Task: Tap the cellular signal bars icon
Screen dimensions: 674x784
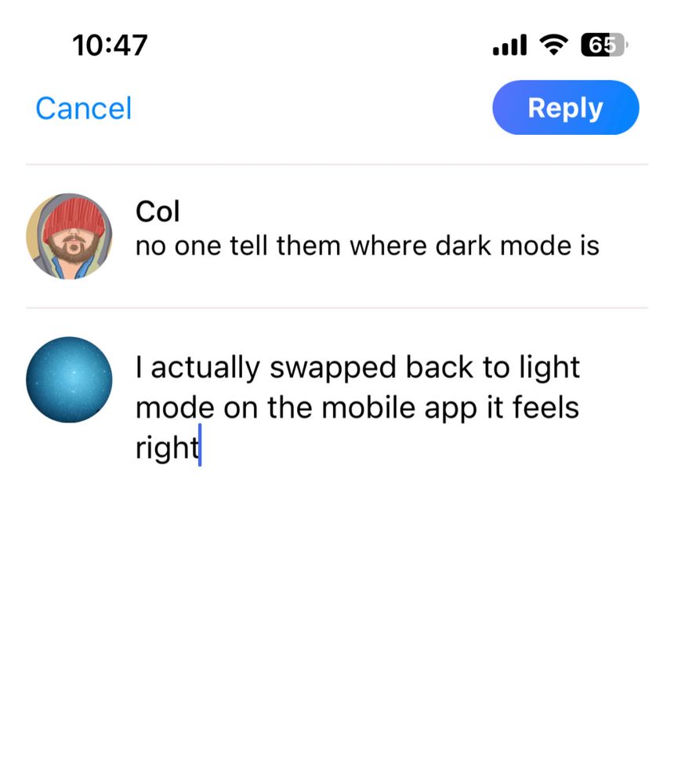Action: pyautogui.click(x=509, y=45)
